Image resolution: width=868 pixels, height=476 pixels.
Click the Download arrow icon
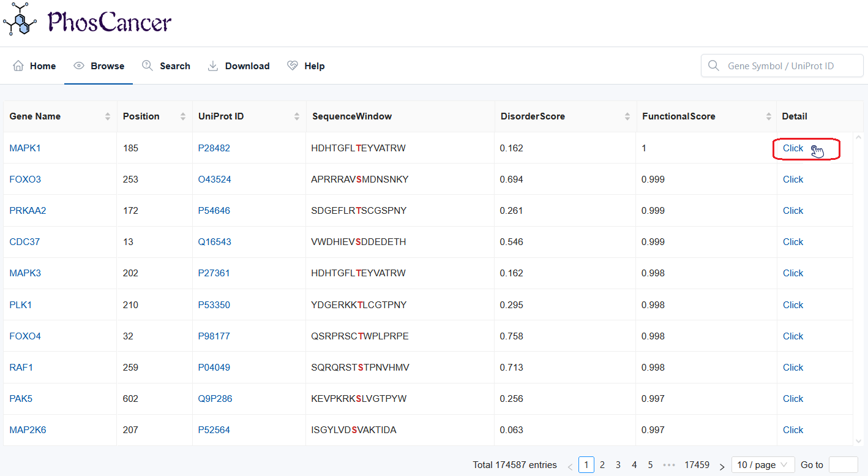coord(213,66)
